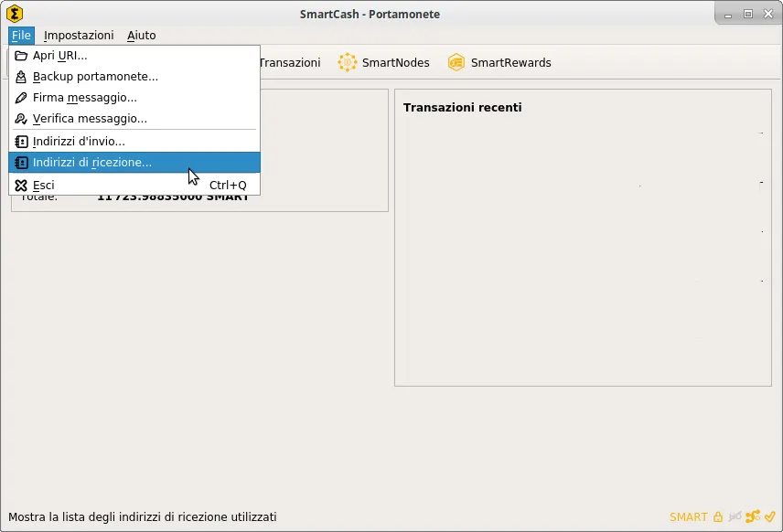Select Backup portamonete menu entry
This screenshot has height=532, width=783.
134,77
